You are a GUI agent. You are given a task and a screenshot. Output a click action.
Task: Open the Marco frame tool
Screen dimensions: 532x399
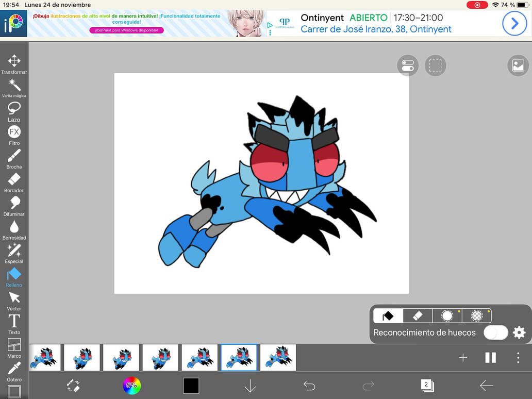[14, 348]
